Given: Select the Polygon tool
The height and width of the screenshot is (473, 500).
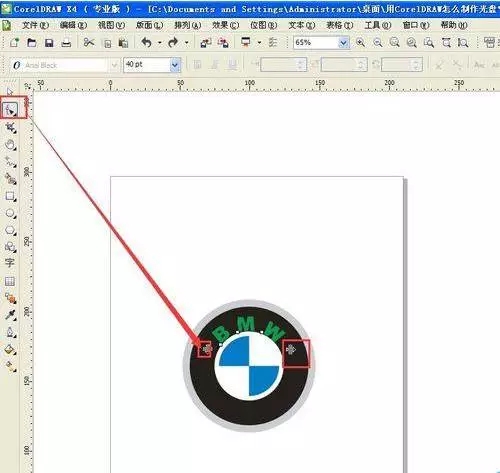Looking at the screenshot, I should pyautogui.click(x=10, y=230).
